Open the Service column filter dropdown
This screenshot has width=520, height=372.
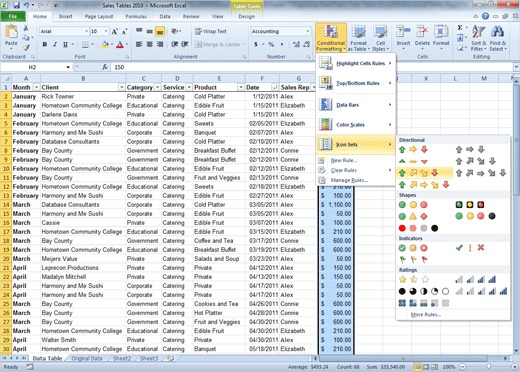189,87
